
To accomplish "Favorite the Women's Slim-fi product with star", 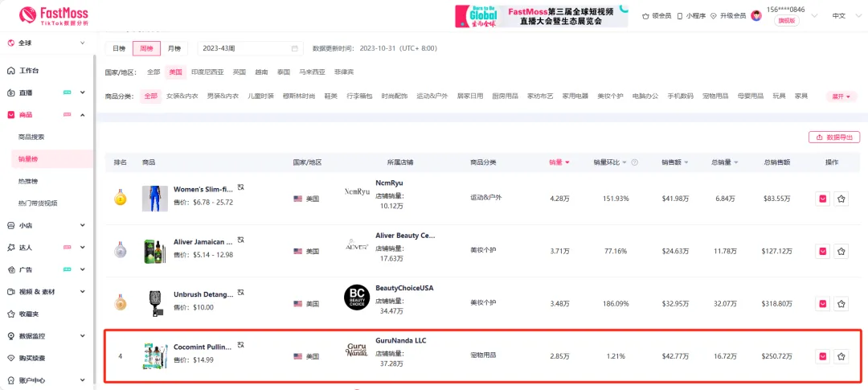I will (x=841, y=199).
